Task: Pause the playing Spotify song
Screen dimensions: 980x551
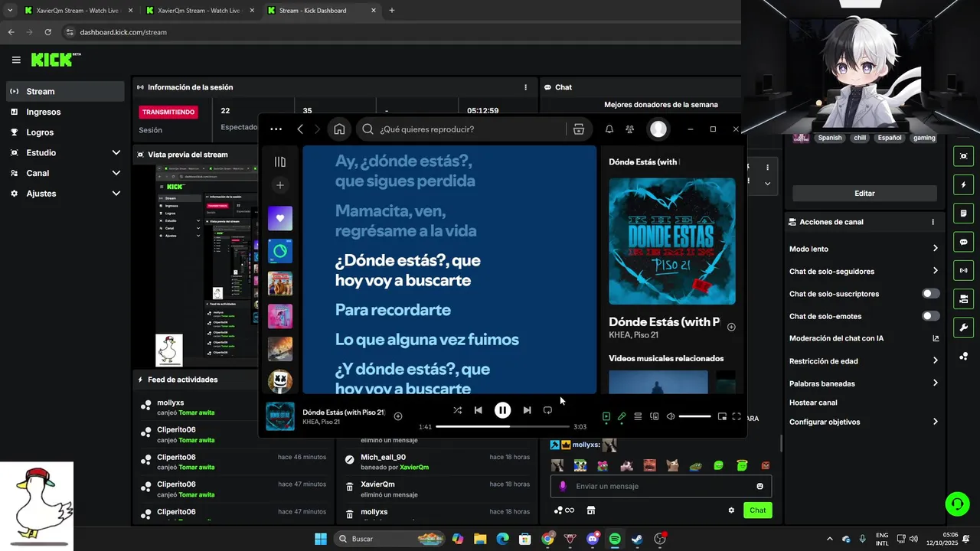Action: (x=502, y=410)
